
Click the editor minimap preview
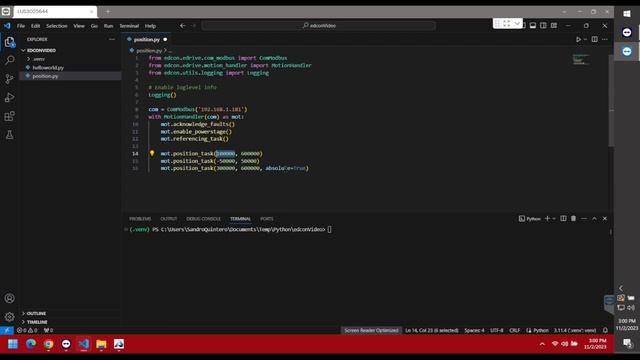click(580, 60)
